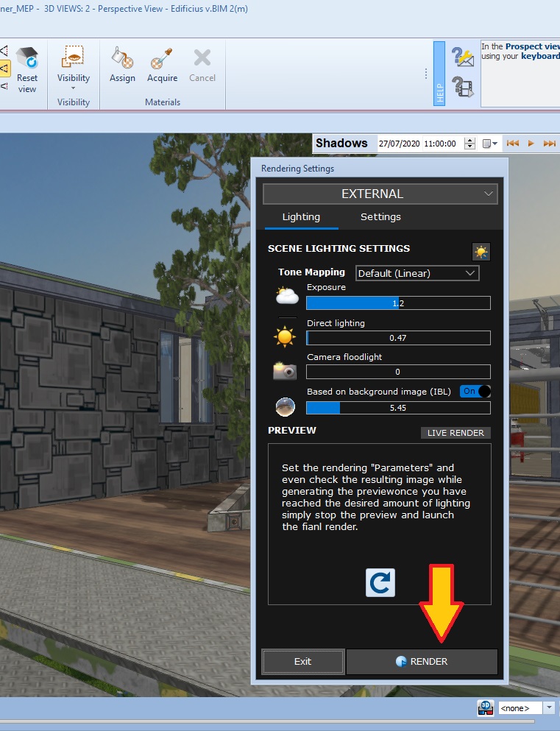The image size is (560, 731).
Task: Increase shadows time with spinner
Action: click(470, 141)
